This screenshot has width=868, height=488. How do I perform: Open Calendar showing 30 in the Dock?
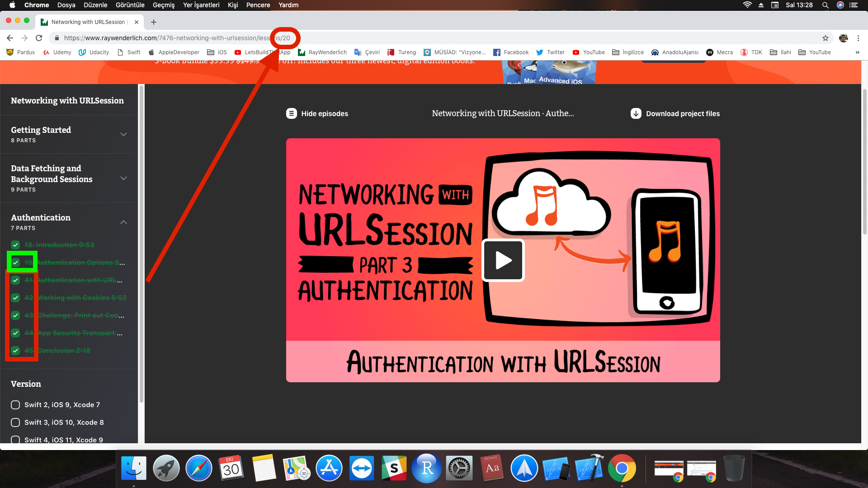231,468
